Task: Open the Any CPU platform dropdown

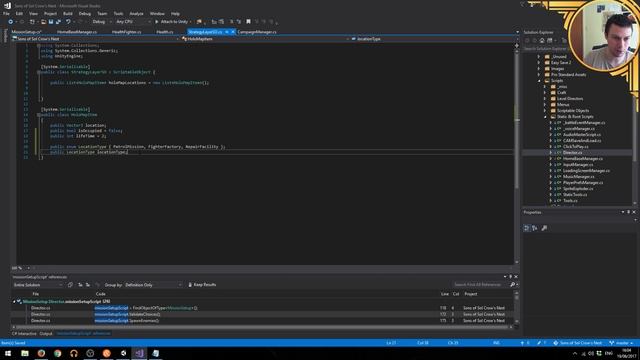Action: (x=133, y=22)
